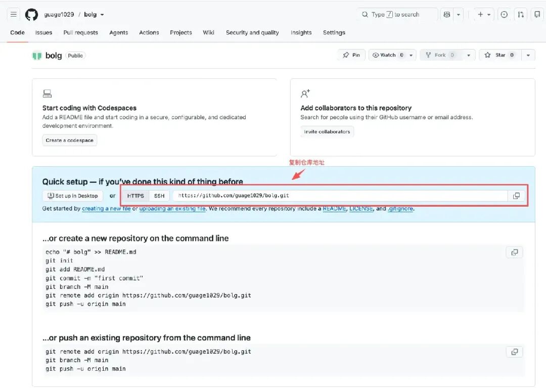Click the Watch button
Viewport: 546px width, 392px height.
click(x=388, y=55)
